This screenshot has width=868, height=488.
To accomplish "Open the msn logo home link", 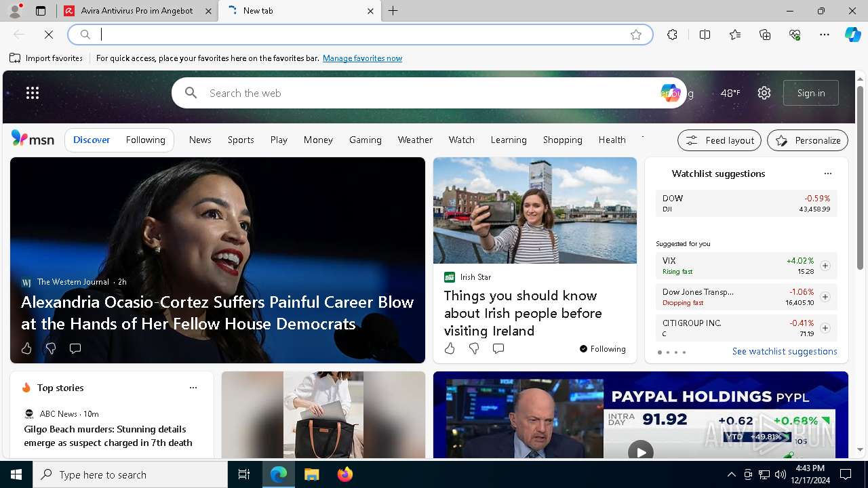I will [x=33, y=140].
